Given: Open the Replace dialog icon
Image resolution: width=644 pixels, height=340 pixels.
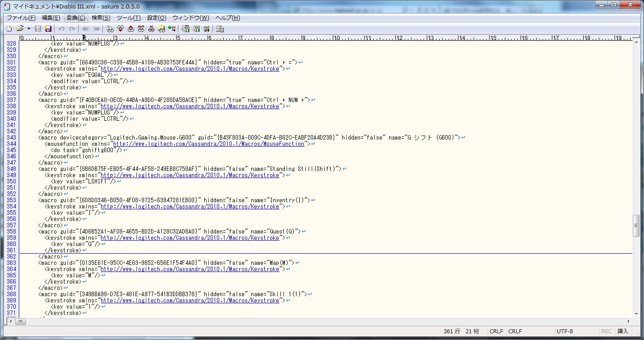Looking at the screenshot, I should [x=141, y=29].
